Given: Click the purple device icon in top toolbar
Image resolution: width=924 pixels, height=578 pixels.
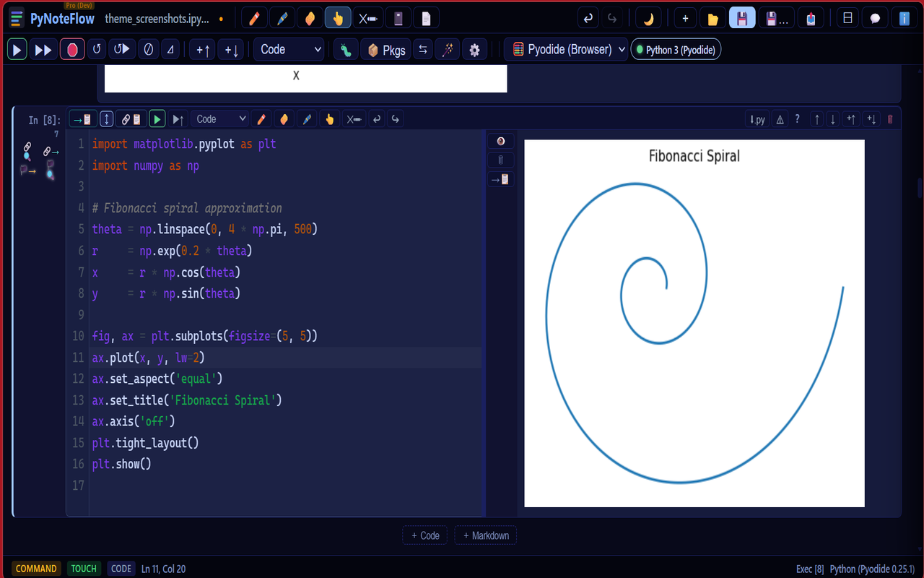Looking at the screenshot, I should pyautogui.click(x=398, y=18).
